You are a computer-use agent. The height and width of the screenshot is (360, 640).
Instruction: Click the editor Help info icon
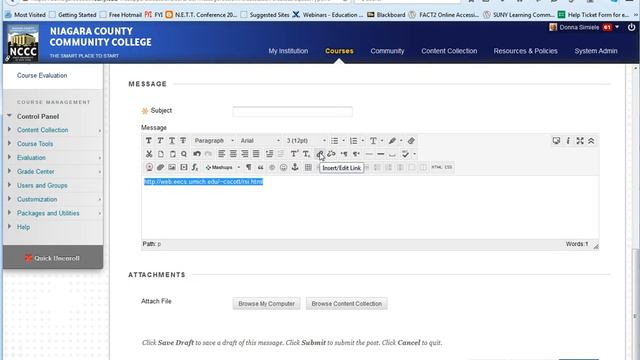568,141
